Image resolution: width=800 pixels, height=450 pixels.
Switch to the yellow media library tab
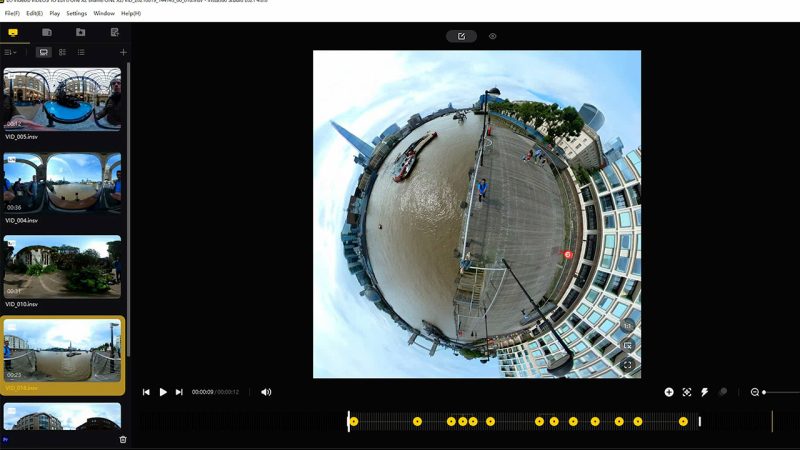(x=13, y=33)
